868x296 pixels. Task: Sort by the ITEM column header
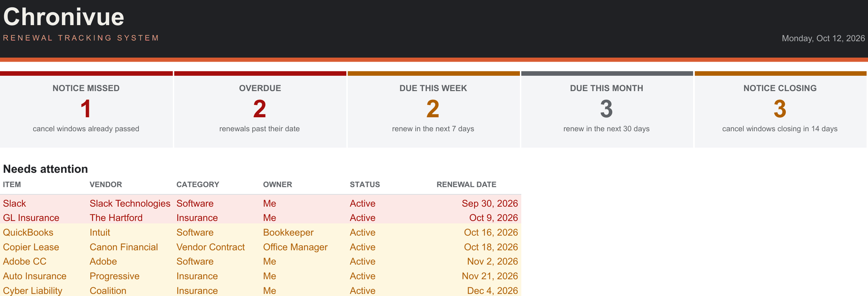(12, 184)
